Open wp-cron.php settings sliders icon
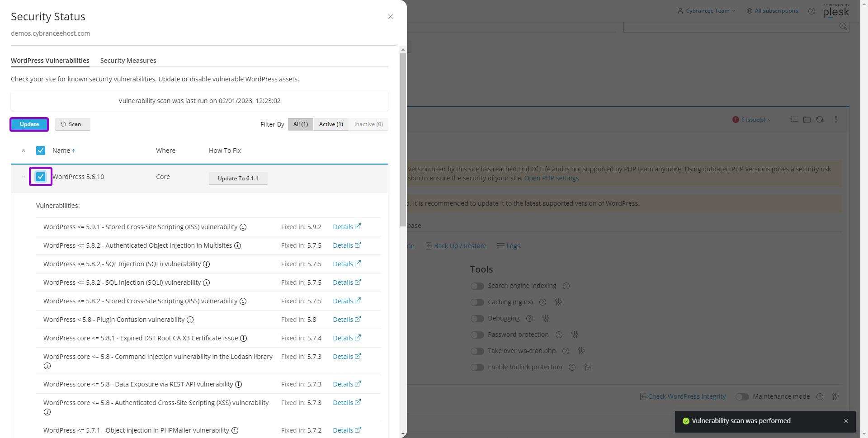The image size is (868, 438). pos(581,351)
